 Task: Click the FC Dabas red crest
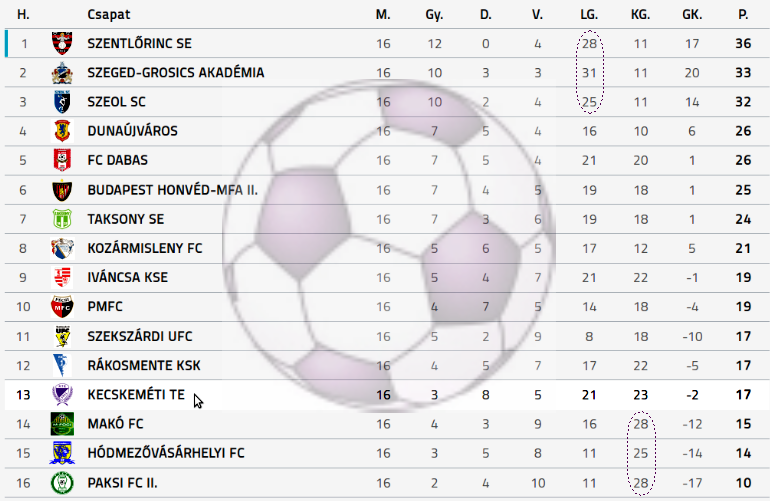point(62,160)
